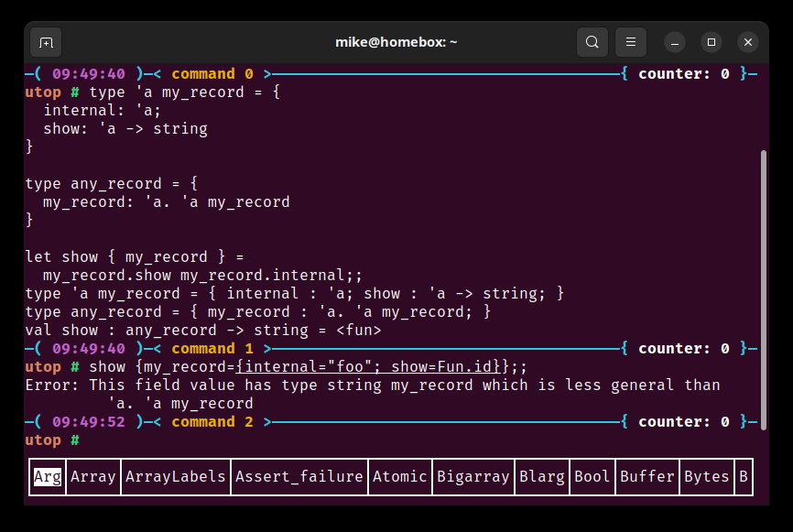Select the Array completion item
Viewport: 793px width, 532px height.
(x=92, y=476)
